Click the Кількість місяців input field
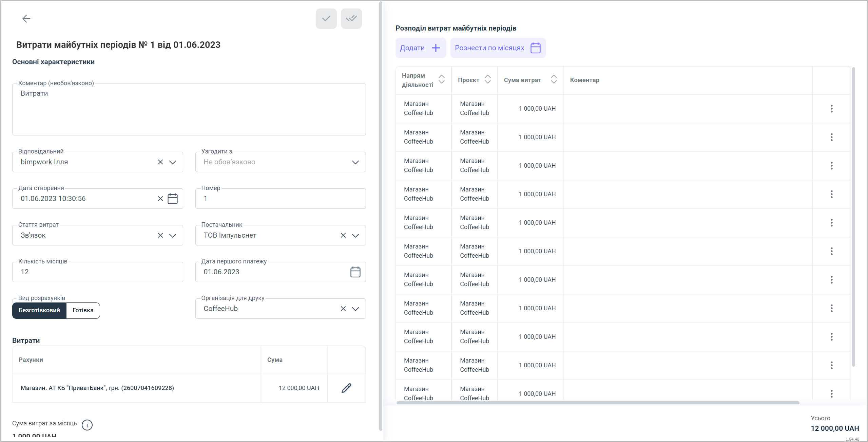The image size is (868, 442). [98, 272]
